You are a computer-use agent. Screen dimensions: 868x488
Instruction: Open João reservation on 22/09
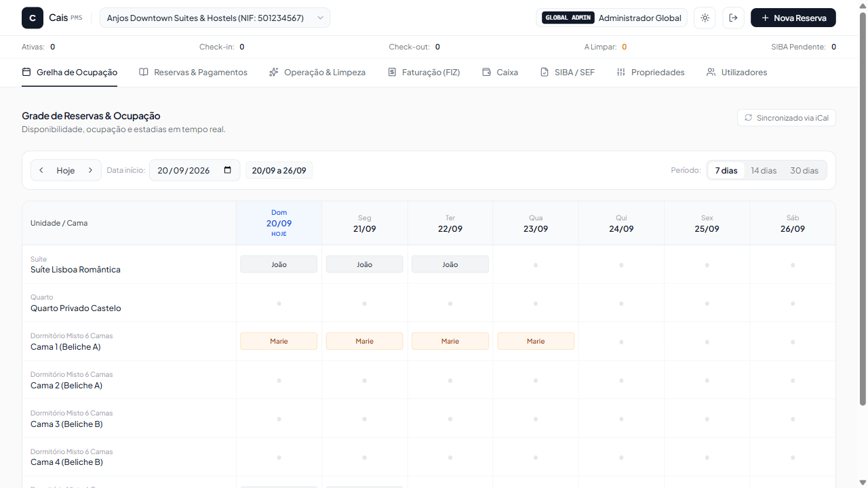[450, 264]
